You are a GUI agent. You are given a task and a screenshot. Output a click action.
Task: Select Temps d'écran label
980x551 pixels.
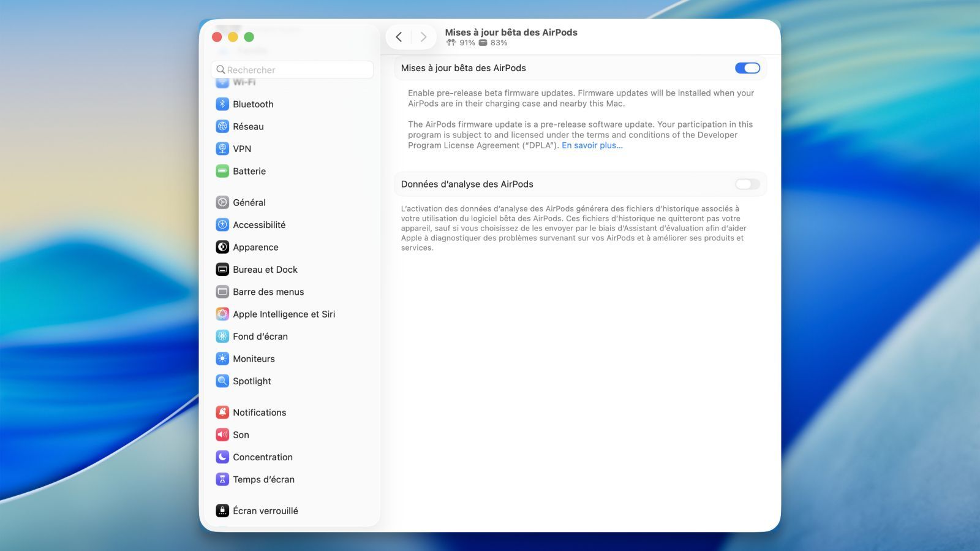[x=263, y=479]
